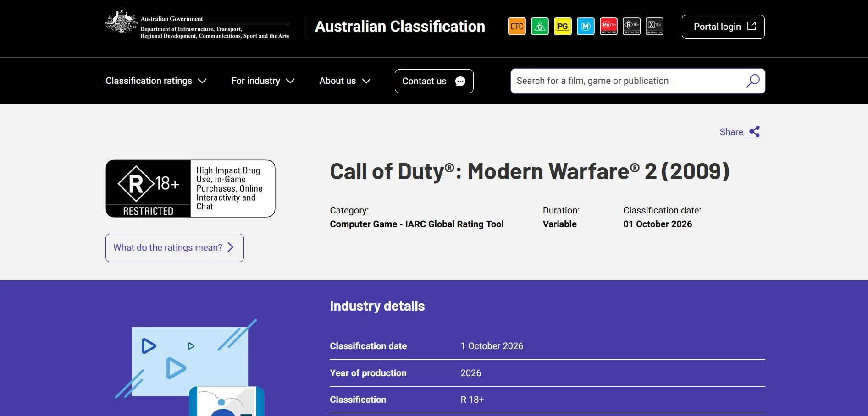Image resolution: width=868 pixels, height=416 pixels.
Task: Click the red MA 15+ rating icon
Action: click(608, 27)
